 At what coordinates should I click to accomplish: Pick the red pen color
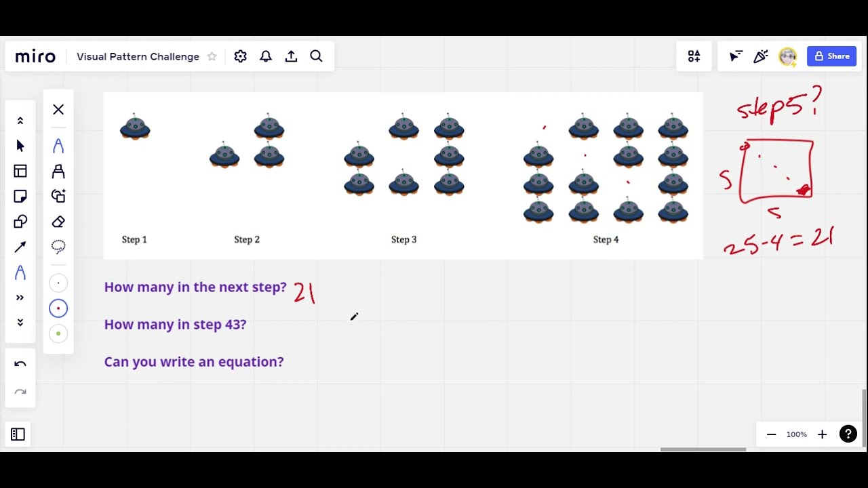[x=58, y=308]
